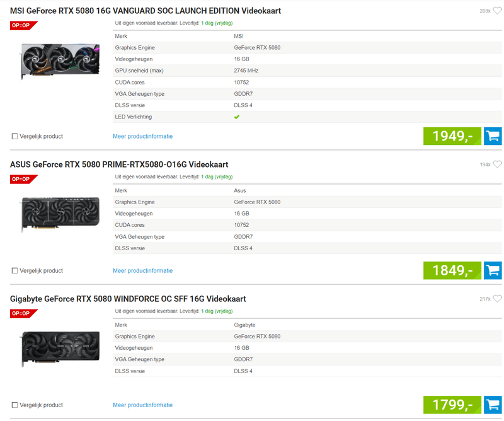Select the Merk value Asus
The height and width of the screenshot is (421, 504).
pos(240,190)
